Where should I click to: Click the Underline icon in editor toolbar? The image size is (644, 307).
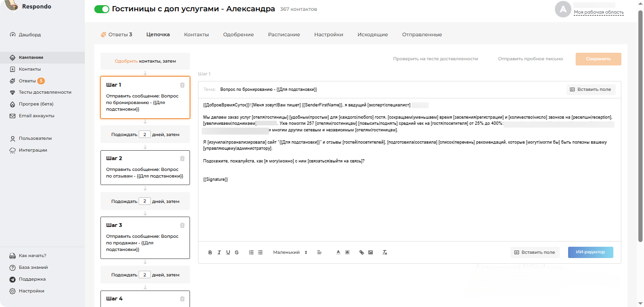pos(228,252)
